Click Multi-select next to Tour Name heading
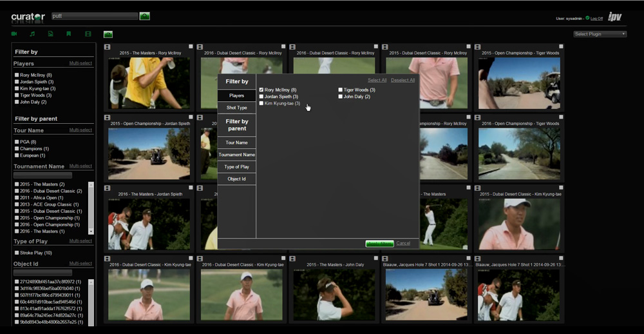The width and height of the screenshot is (644, 334). 80,130
